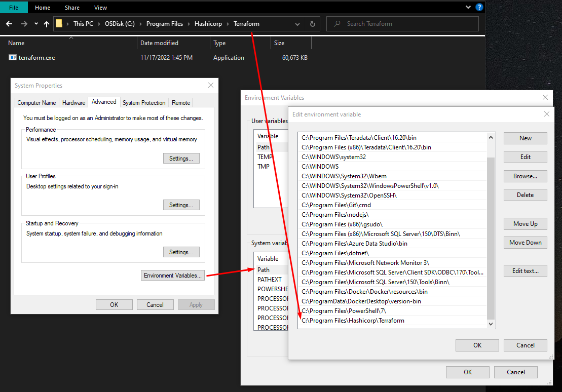This screenshot has width=562, height=392.
Task: Click the path list scroll up arrow
Action: pos(491,137)
